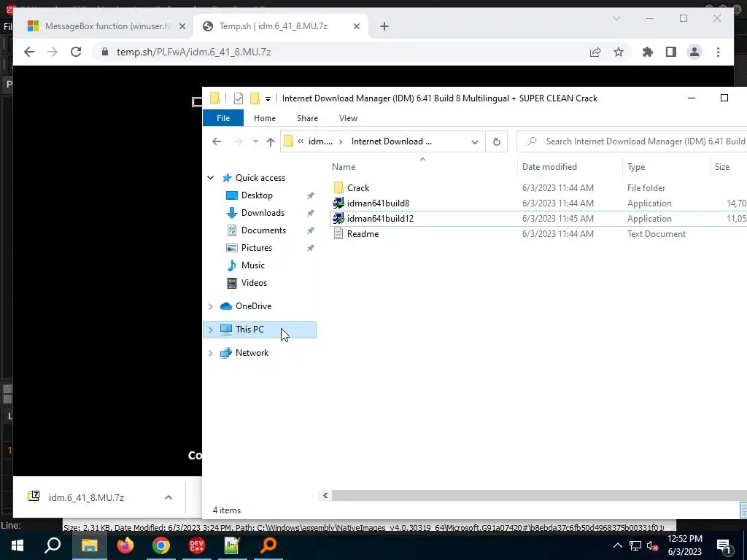Click Properties icon in quick access toolbar
This screenshot has width=747, height=560.
coord(239,98)
